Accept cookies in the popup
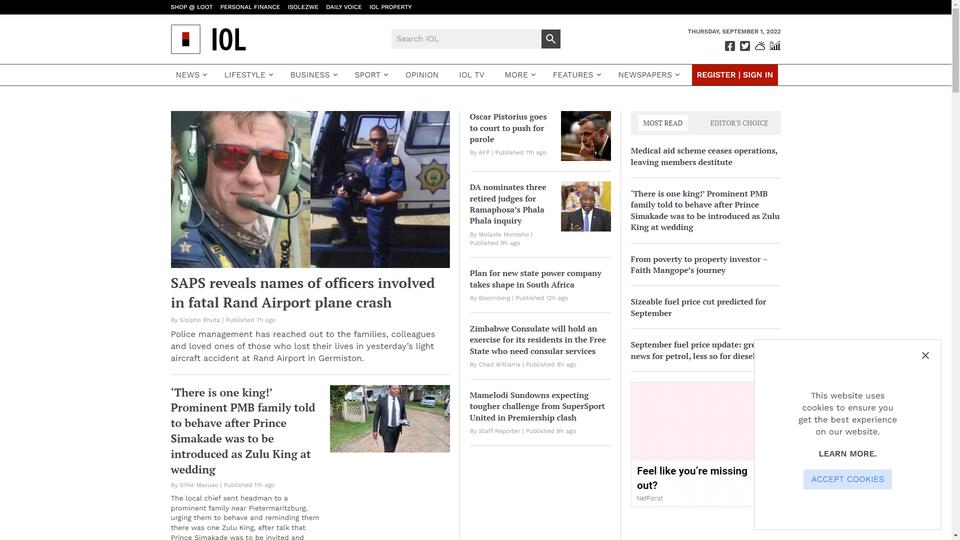 [x=847, y=479]
